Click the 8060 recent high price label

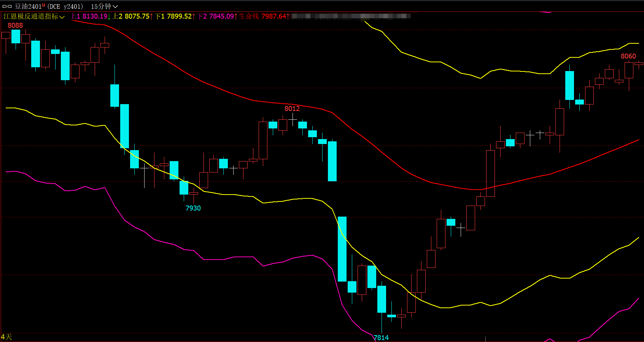point(628,56)
